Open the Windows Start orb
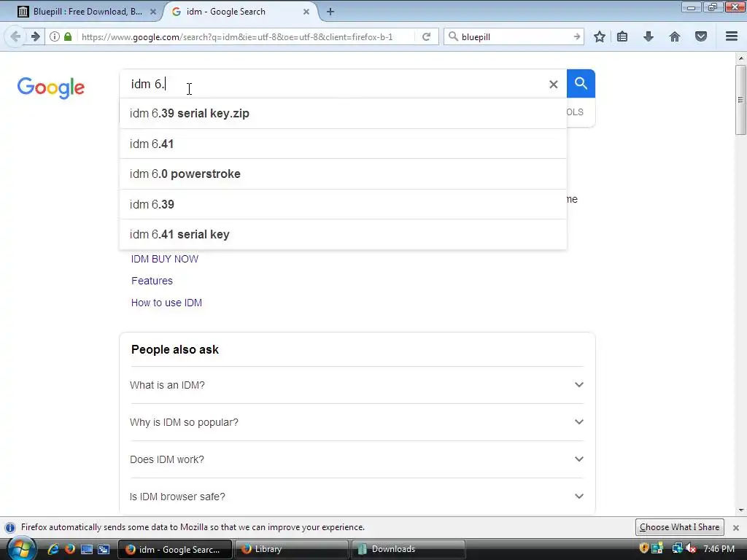This screenshot has height=560, width=747. pos(21,549)
